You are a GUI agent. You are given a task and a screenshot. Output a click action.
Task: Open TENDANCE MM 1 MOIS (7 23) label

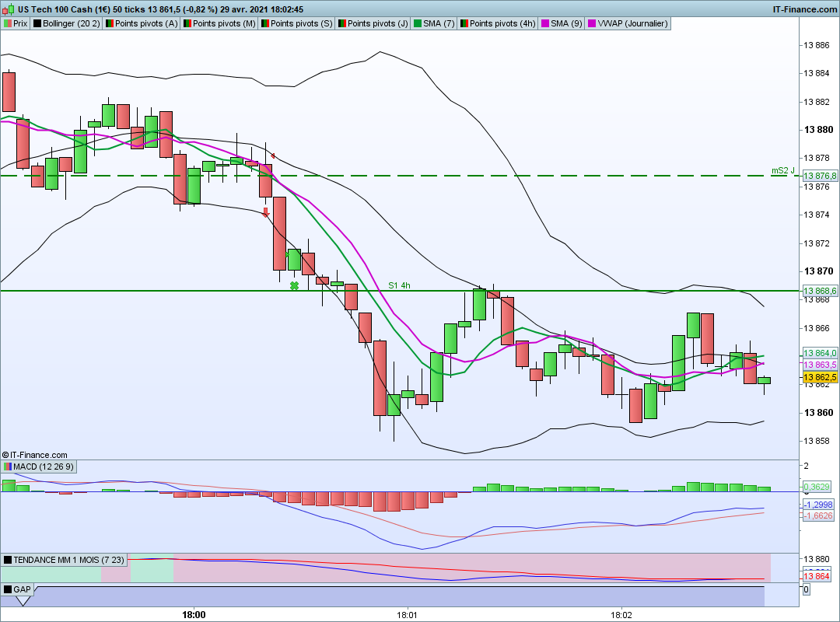coord(64,560)
